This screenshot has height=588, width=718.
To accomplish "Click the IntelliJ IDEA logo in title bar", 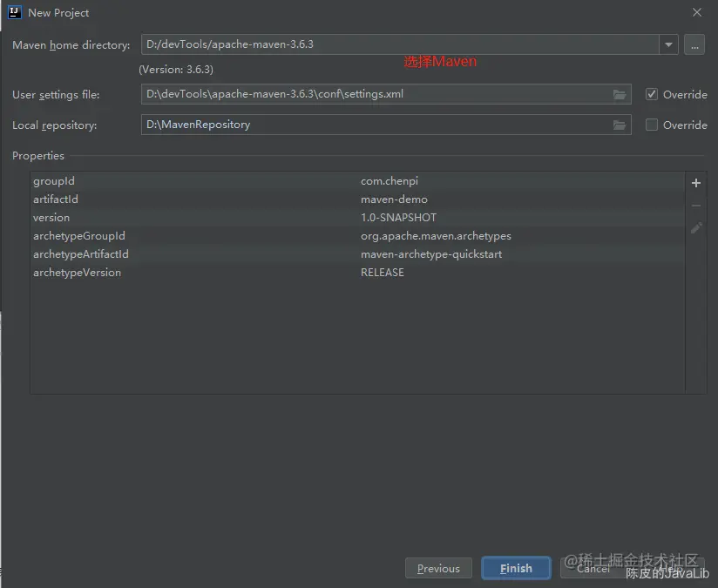I will pyautogui.click(x=15, y=12).
